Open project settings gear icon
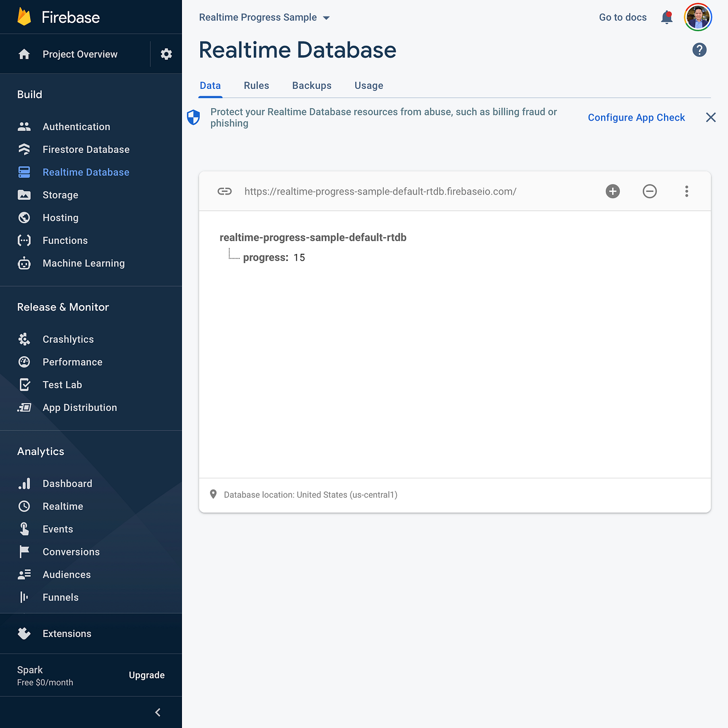 [166, 54]
